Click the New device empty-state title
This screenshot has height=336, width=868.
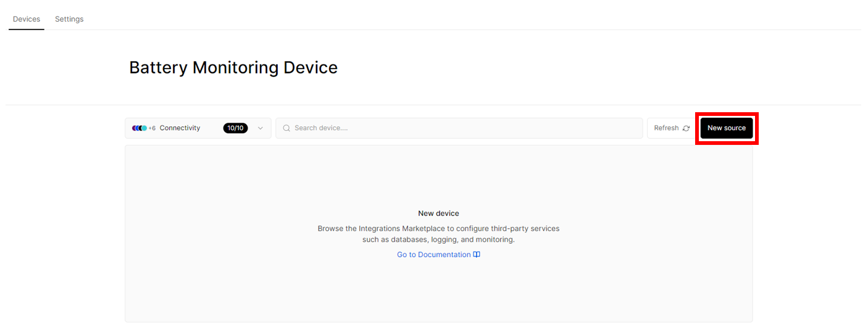click(x=438, y=213)
